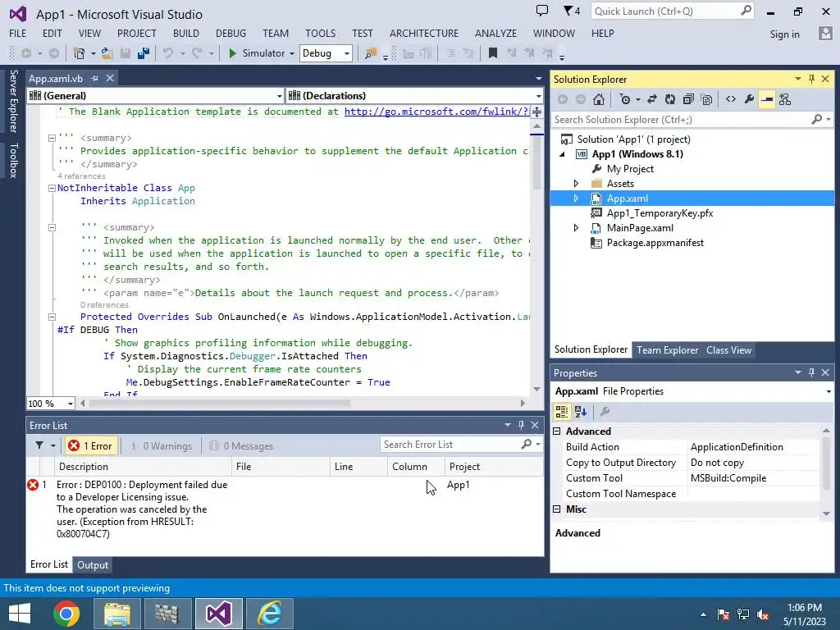Toggle the 0 Messages filter button
This screenshot has width=840, height=630.
point(241,445)
